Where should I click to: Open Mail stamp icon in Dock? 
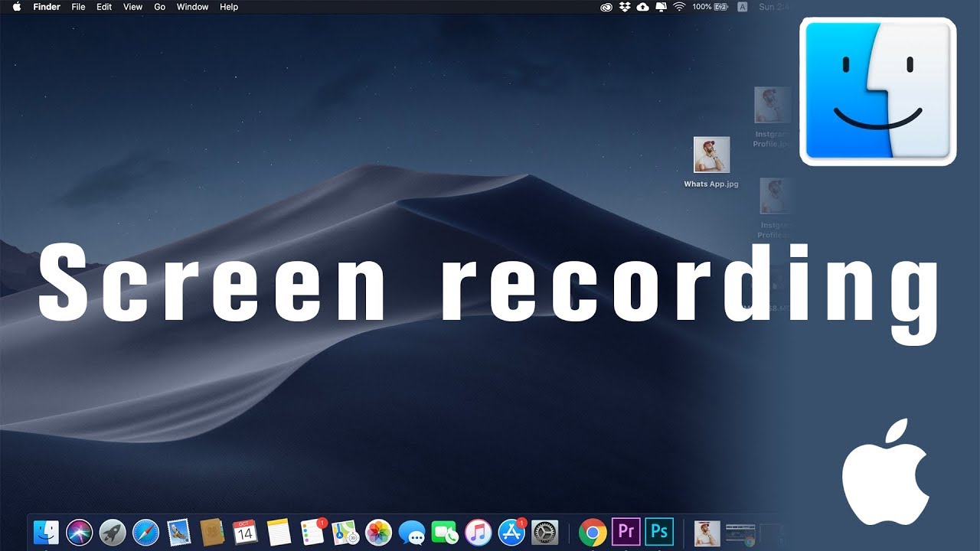point(178,531)
